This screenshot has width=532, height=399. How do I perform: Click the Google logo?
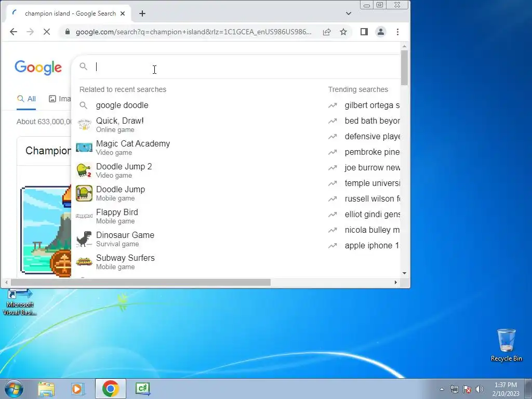coord(38,68)
